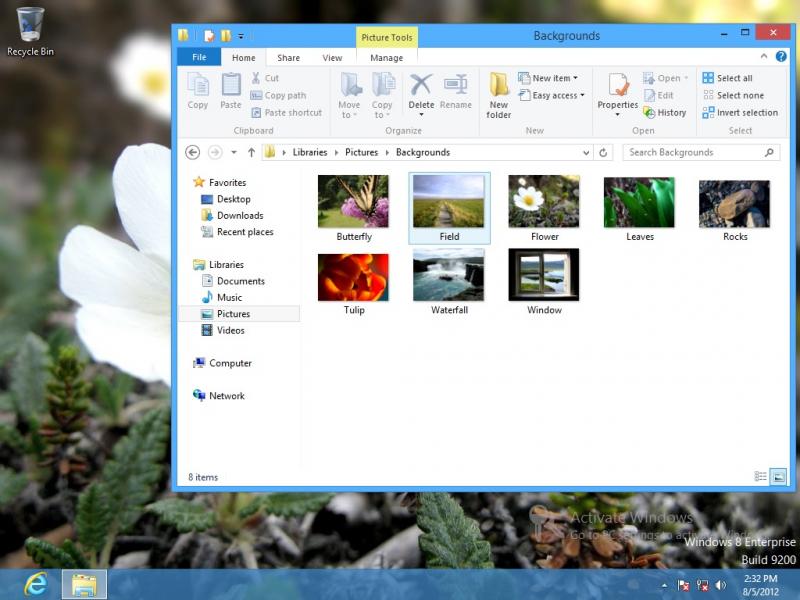This screenshot has width=800, height=600.
Task: Open Recent places in navigation pane
Action: 238,232
